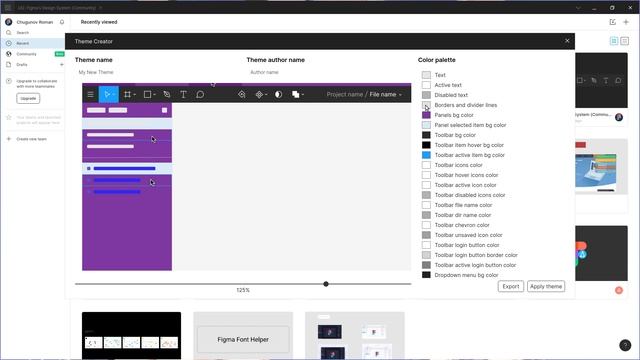Screen dimensions: 640x360
Task: Pick the Toolbar icons color swatch
Action: 426,165
